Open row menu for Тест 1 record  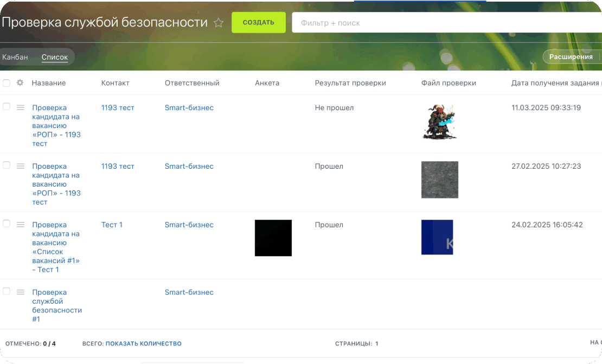[x=21, y=225]
